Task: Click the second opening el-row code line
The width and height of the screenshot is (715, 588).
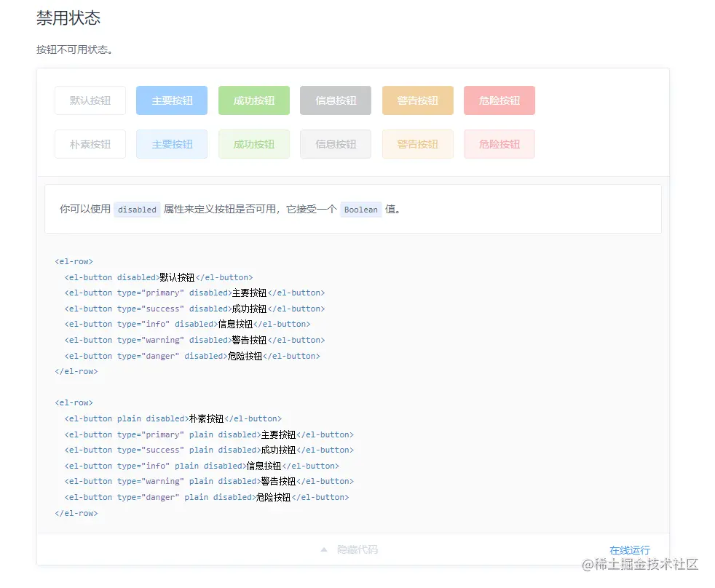Action: click(74, 402)
